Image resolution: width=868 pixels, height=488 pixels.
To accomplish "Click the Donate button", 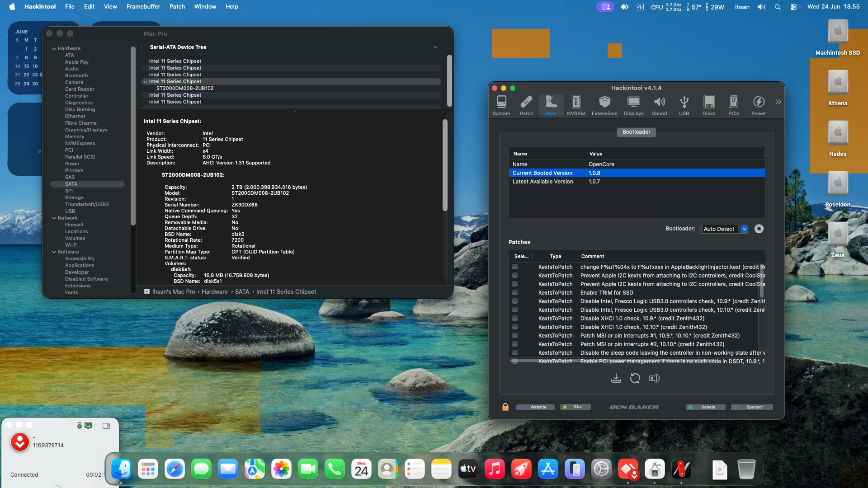I will pos(705,407).
